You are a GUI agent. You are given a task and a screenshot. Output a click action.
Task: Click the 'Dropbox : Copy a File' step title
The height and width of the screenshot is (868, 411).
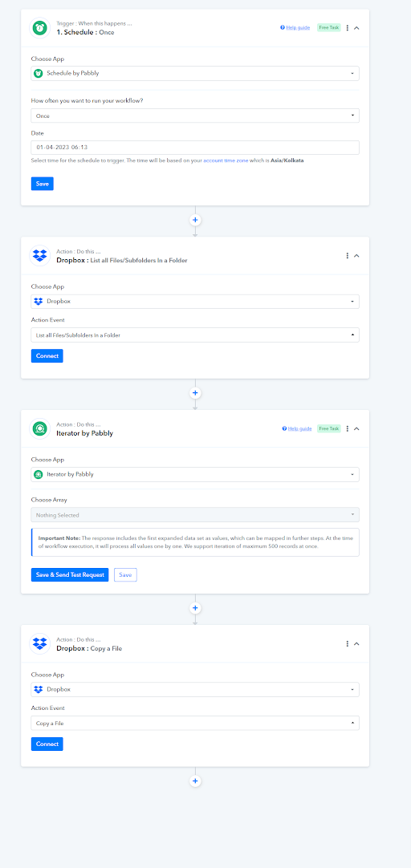click(x=89, y=648)
